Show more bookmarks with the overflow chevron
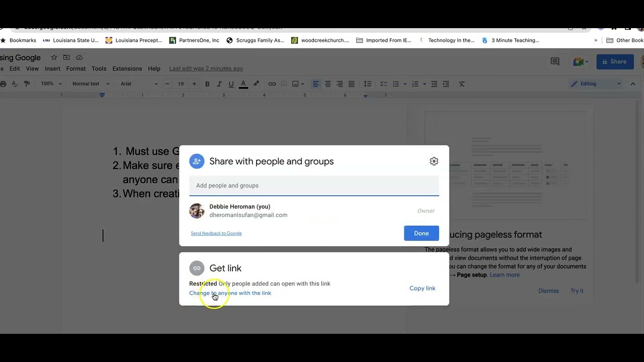 point(596,40)
